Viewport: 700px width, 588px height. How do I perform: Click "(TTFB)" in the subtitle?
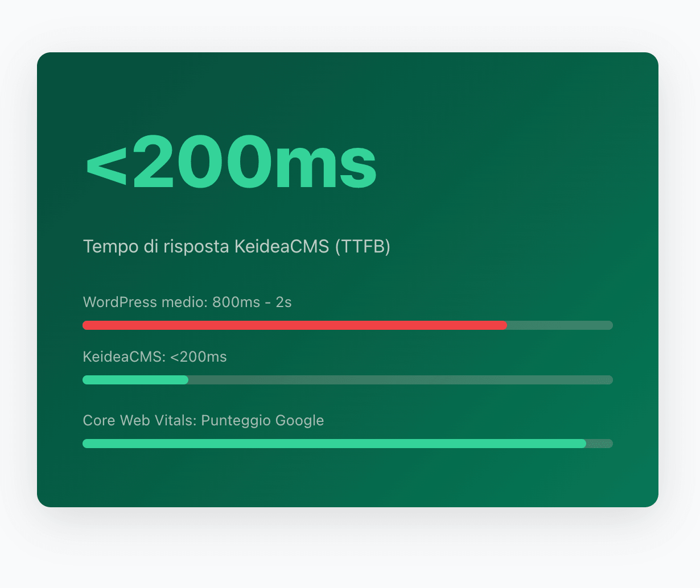pyautogui.click(x=363, y=247)
